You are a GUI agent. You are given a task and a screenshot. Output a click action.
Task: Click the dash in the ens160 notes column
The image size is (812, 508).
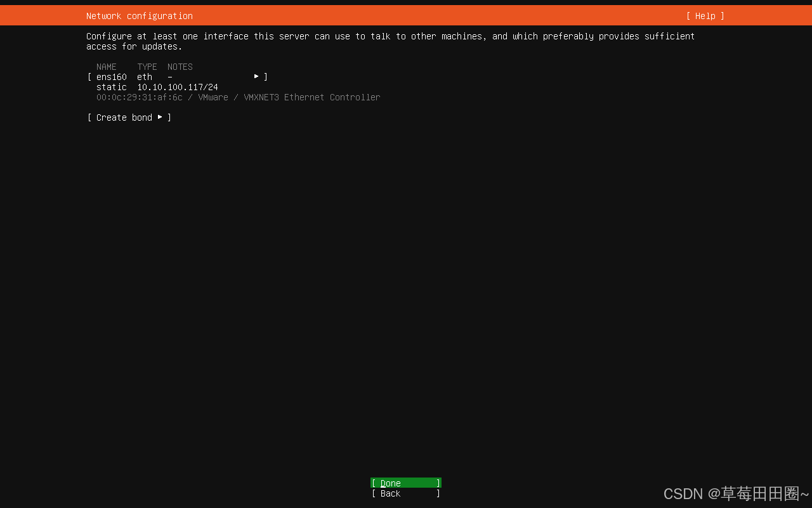click(169, 77)
